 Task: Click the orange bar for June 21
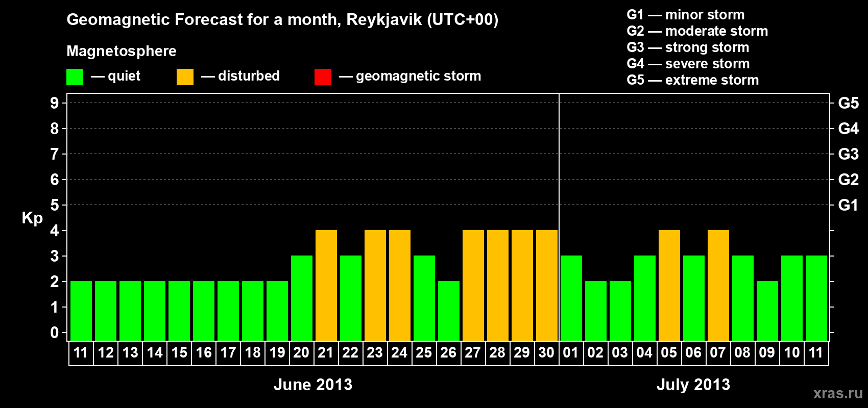326,285
